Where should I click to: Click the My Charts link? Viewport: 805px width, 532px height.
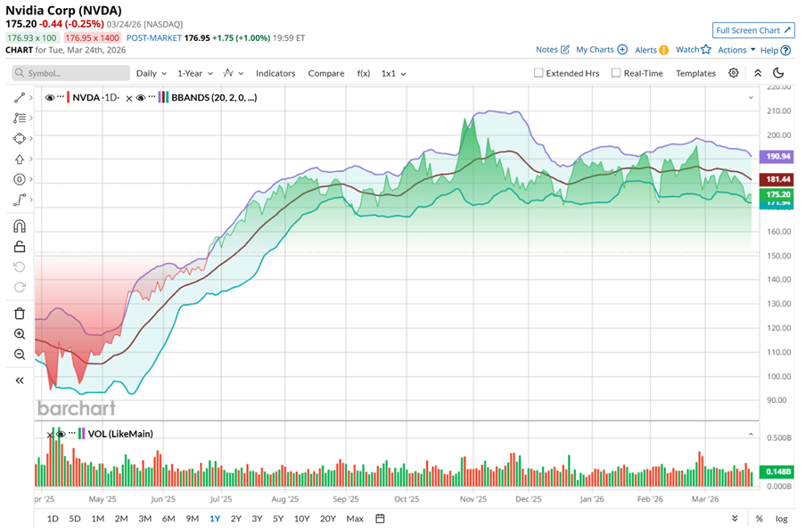click(x=595, y=49)
